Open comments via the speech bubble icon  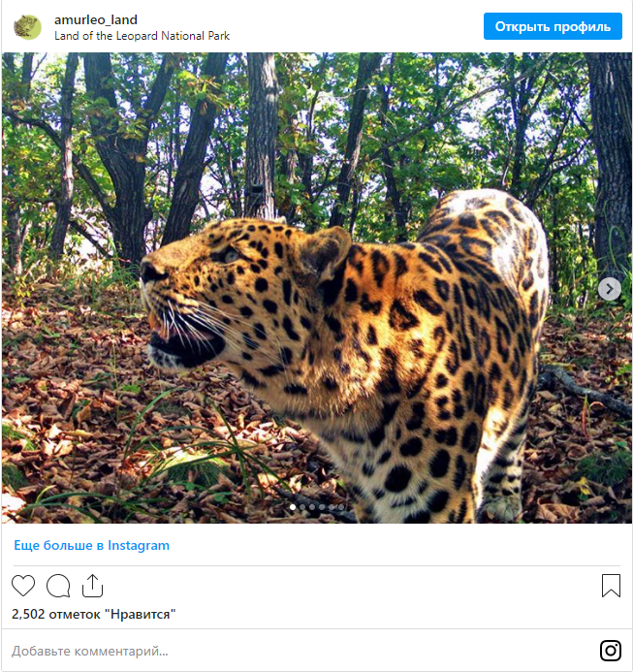58,586
